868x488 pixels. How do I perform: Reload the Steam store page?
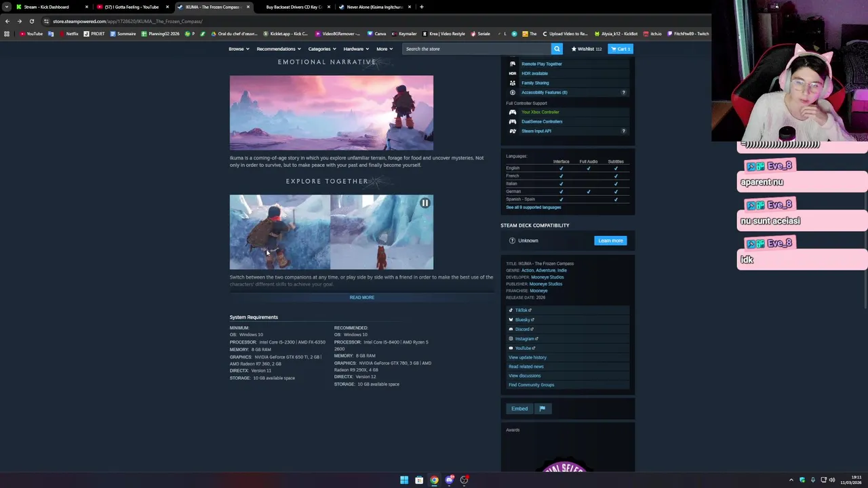31,21
